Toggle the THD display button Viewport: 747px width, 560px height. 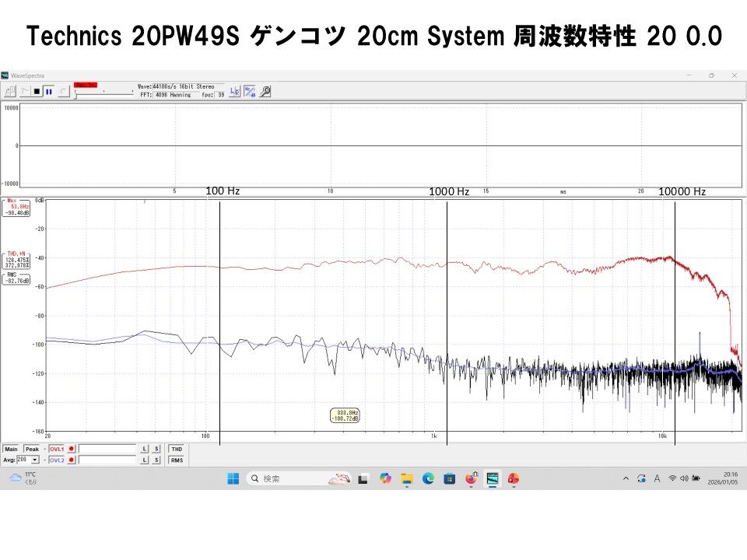click(177, 449)
